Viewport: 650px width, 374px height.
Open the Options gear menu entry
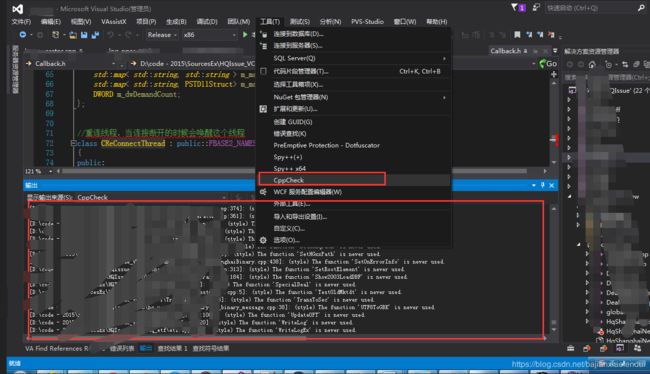286,240
